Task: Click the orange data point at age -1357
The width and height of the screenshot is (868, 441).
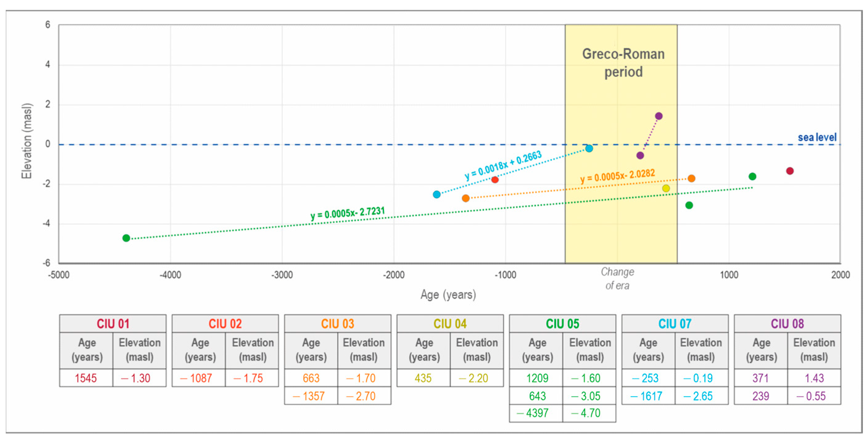Action: 466,198
